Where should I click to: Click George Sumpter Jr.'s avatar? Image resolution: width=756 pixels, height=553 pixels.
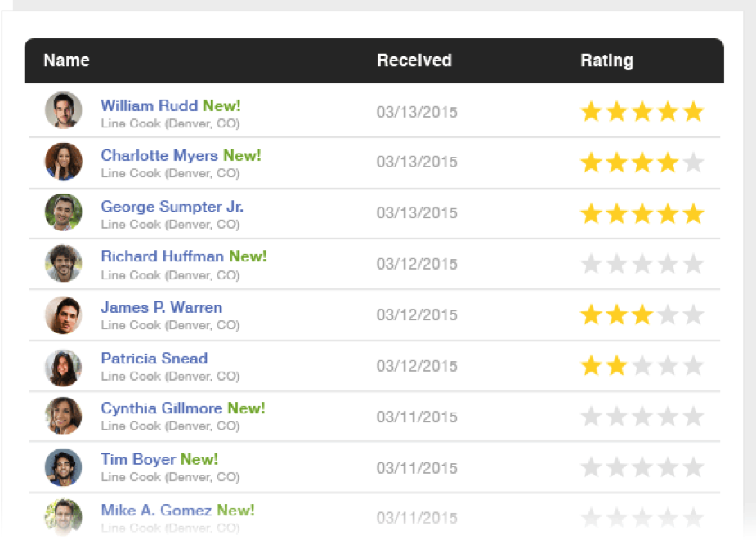coord(63,212)
